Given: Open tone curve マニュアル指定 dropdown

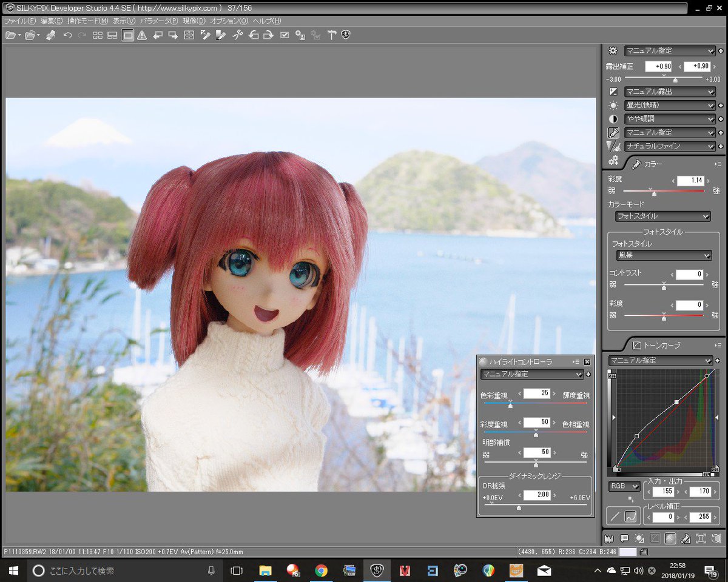Looking at the screenshot, I should (660, 361).
